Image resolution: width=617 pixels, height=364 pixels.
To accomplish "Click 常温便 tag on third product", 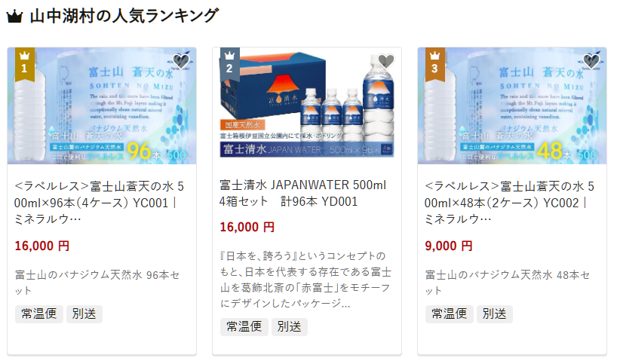I will [450, 314].
